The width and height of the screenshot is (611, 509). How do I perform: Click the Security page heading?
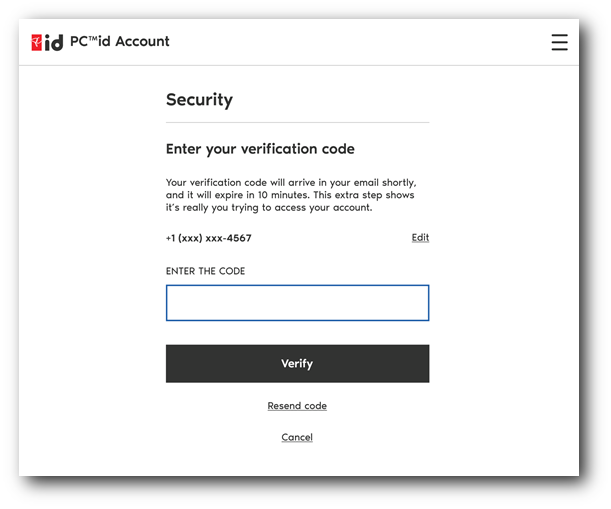(199, 100)
